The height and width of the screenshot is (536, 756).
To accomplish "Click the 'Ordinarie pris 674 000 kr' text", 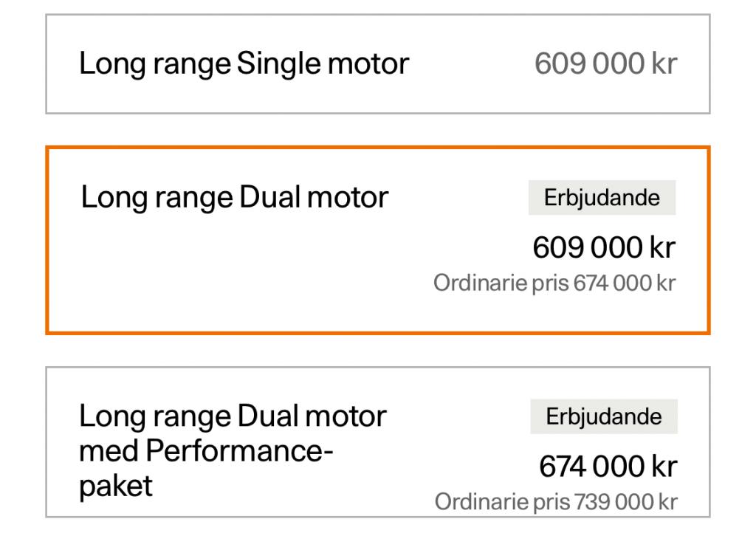I will pos(554,284).
